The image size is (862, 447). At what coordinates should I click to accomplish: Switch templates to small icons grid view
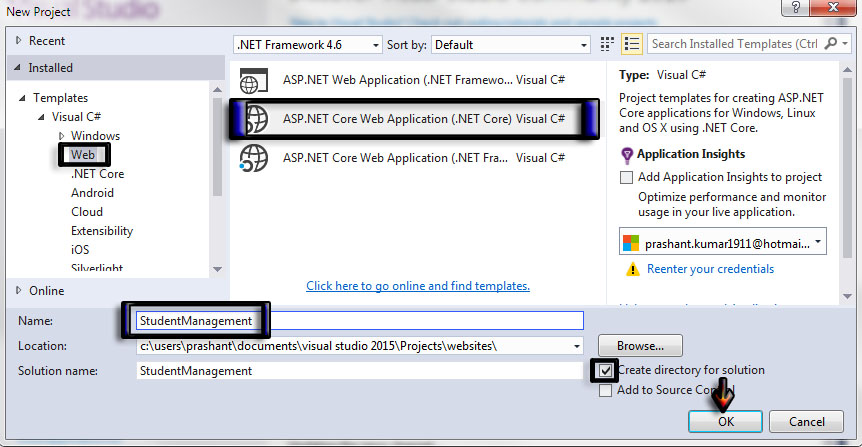click(607, 45)
